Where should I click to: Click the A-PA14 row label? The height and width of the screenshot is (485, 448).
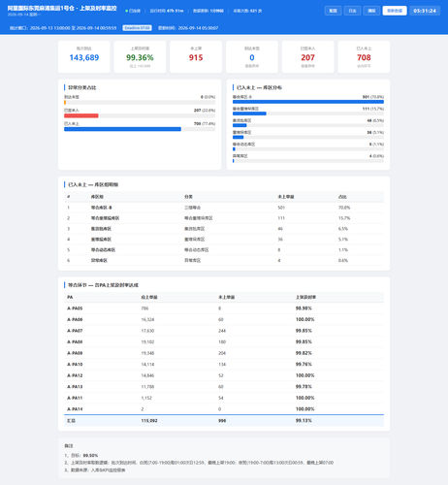click(x=75, y=409)
